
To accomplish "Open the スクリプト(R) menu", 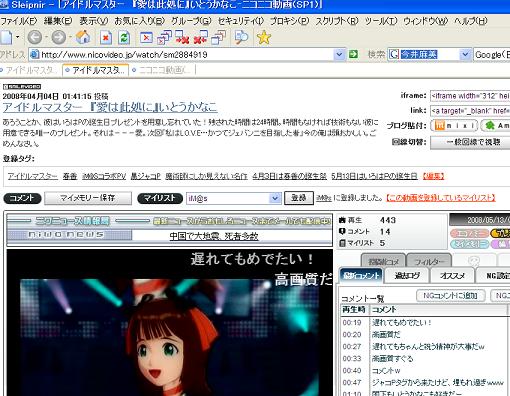I will coord(337,21).
